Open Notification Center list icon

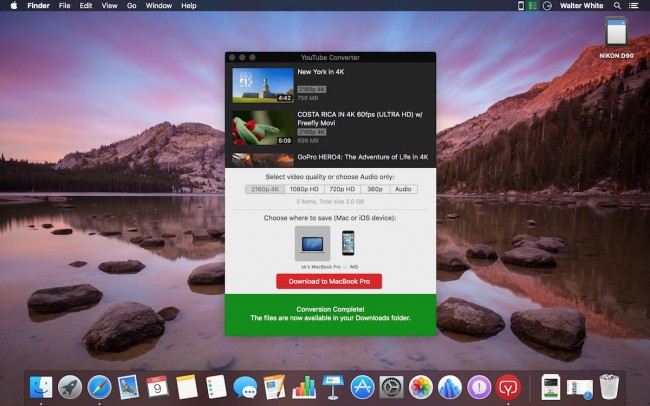[633, 5]
